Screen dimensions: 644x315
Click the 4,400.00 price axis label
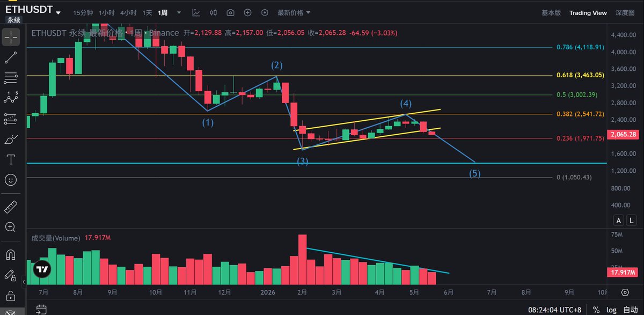[x=623, y=35]
